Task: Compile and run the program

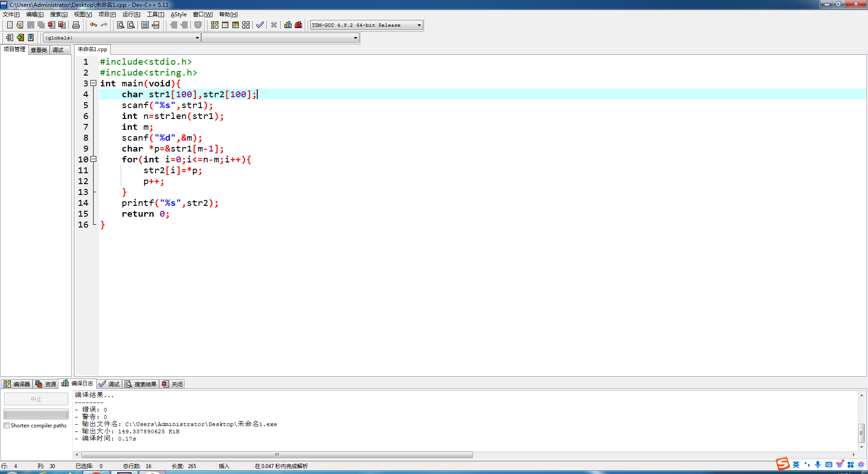Action: [x=236, y=25]
